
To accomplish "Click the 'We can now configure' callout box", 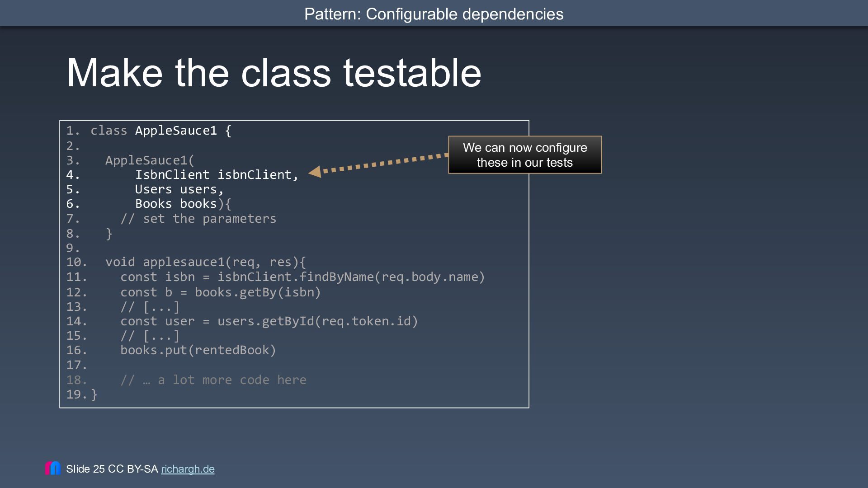I will pyautogui.click(x=525, y=155).
